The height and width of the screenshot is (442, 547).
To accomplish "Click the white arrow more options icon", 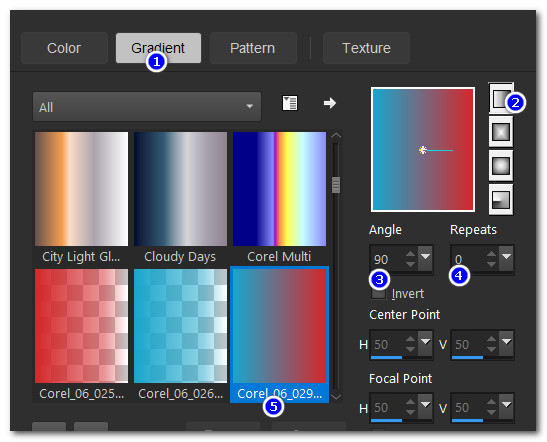I will click(x=330, y=103).
